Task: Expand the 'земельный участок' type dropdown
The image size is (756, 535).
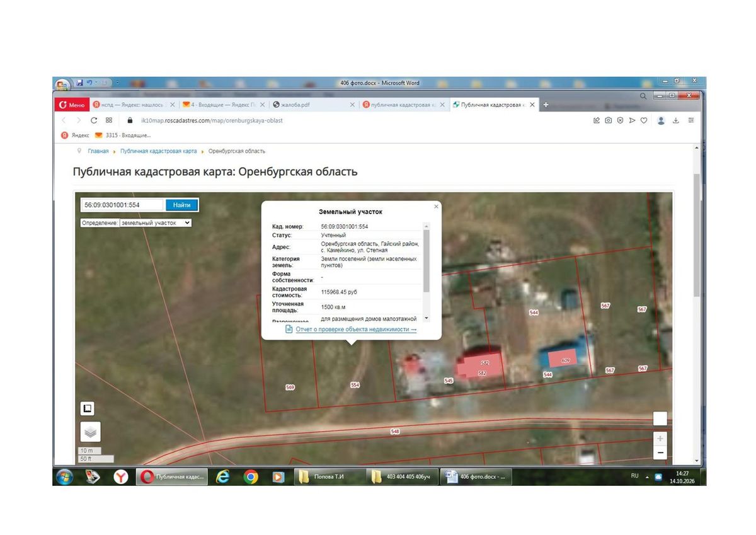Action: 155,222
